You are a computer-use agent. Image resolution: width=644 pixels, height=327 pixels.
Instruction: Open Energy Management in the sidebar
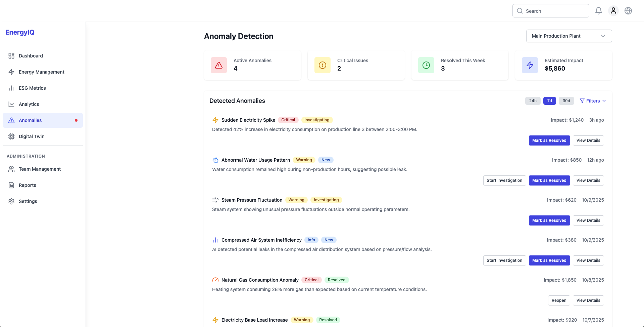point(41,72)
